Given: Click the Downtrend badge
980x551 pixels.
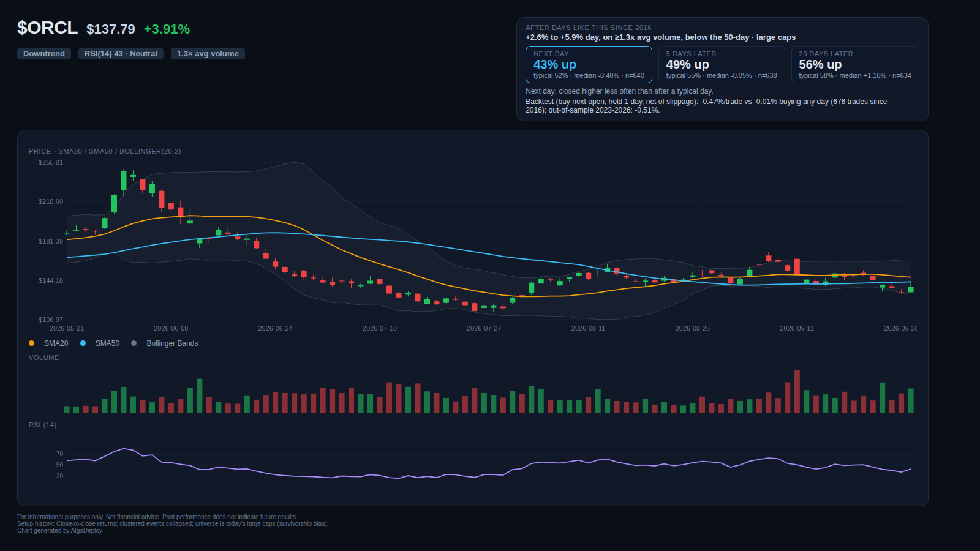Looking at the screenshot, I should pos(44,54).
